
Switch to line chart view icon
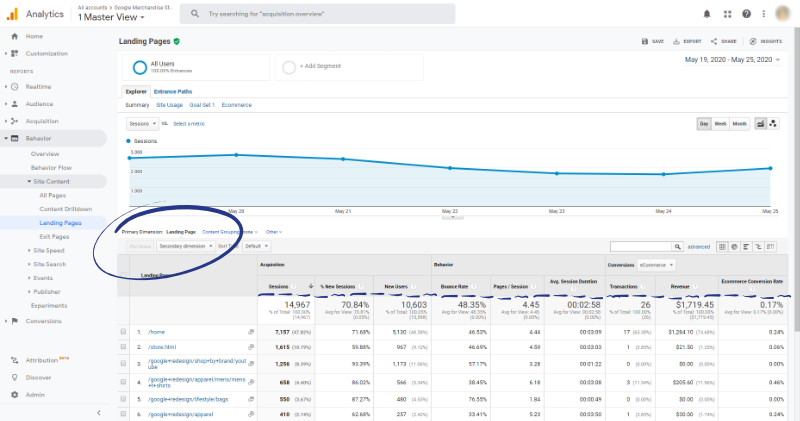(x=761, y=123)
